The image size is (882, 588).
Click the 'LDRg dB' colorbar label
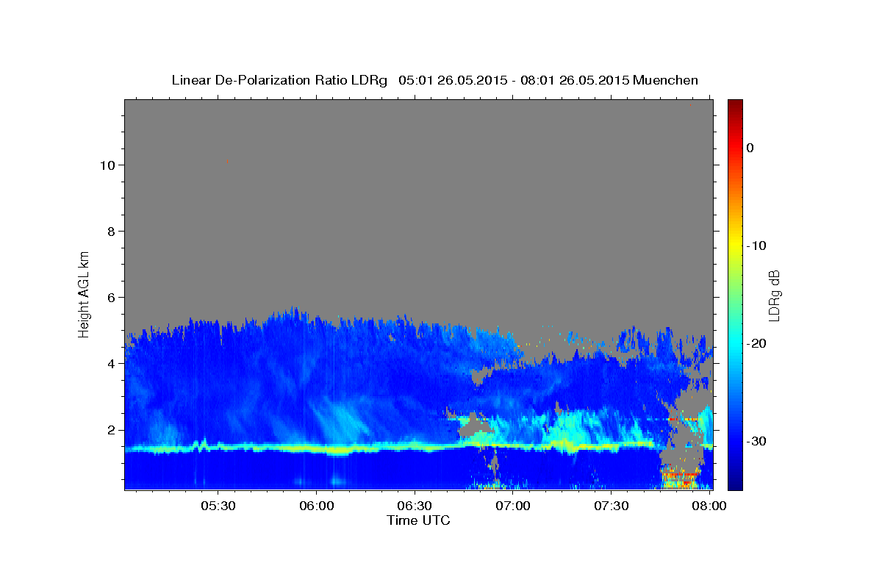coord(774,295)
